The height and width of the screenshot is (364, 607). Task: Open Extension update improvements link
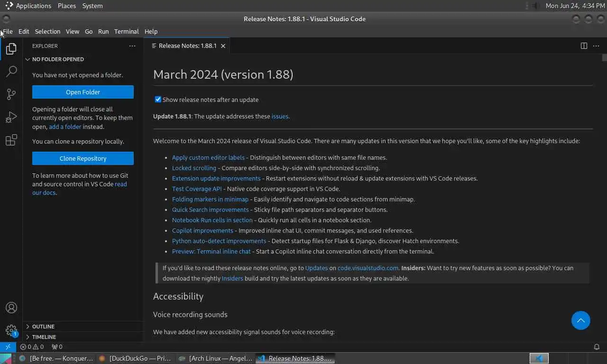(216, 178)
